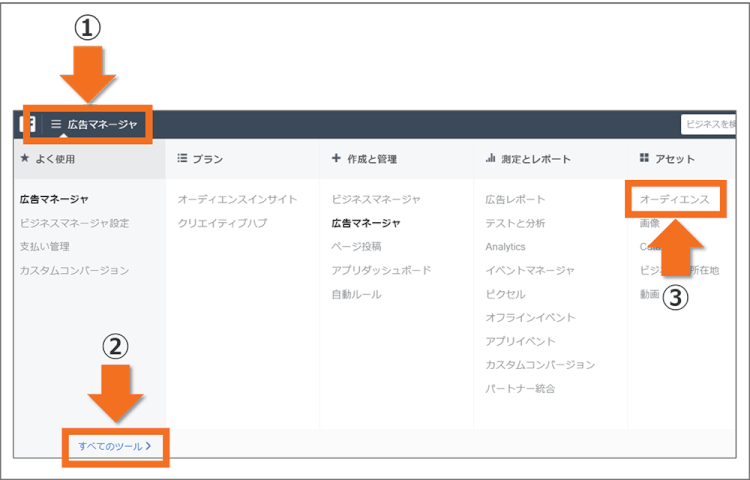Screen dimensions: 750x480
Task: Open テストと分析
Action: (x=515, y=223)
